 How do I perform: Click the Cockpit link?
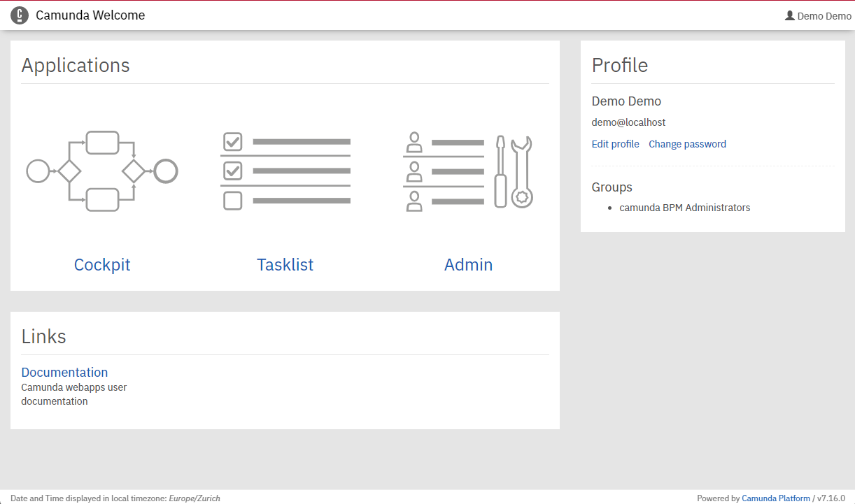coord(102,265)
